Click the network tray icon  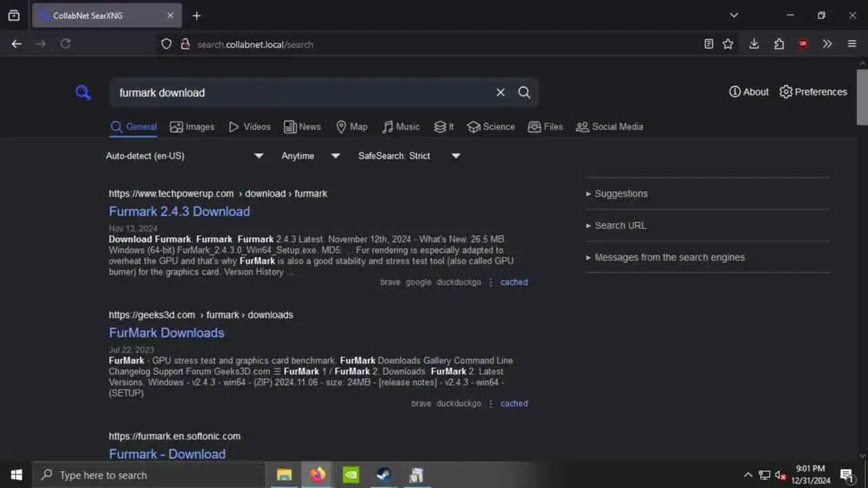pos(764,475)
